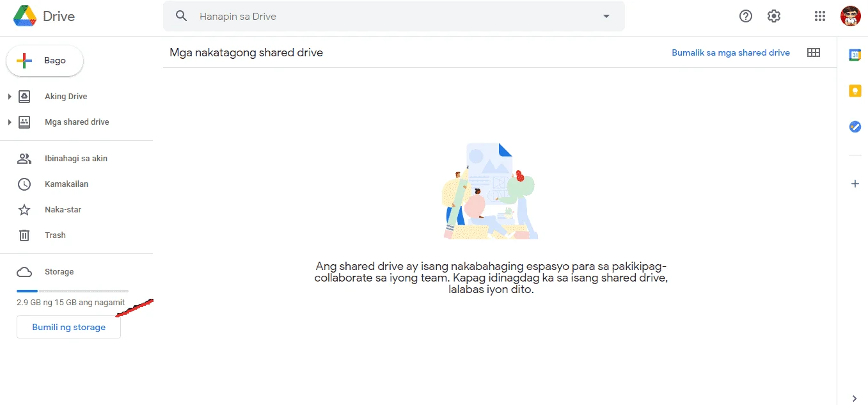The width and height of the screenshot is (868, 405).
Task: Click the plus get add-ons icon
Action: click(x=855, y=184)
